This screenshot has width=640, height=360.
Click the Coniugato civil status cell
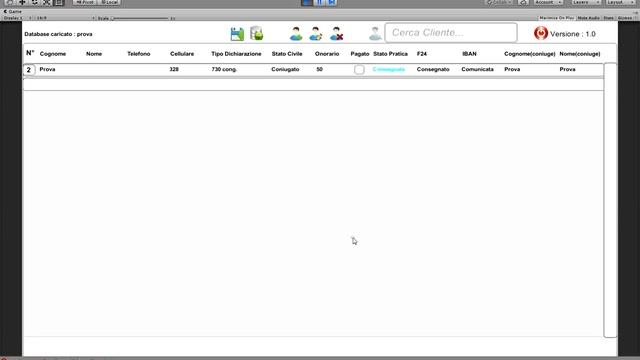pyautogui.click(x=285, y=69)
